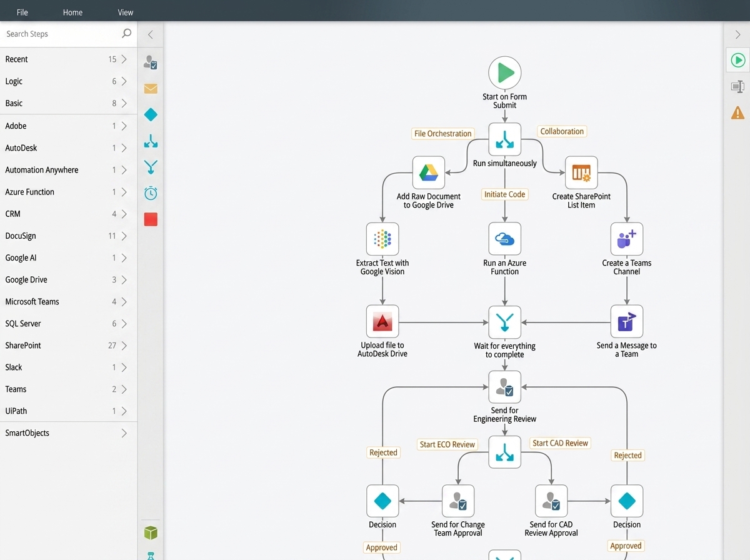Viewport: 750px width, 560px height.
Task: Select the merge icon in favorites bar
Action: [x=151, y=167]
